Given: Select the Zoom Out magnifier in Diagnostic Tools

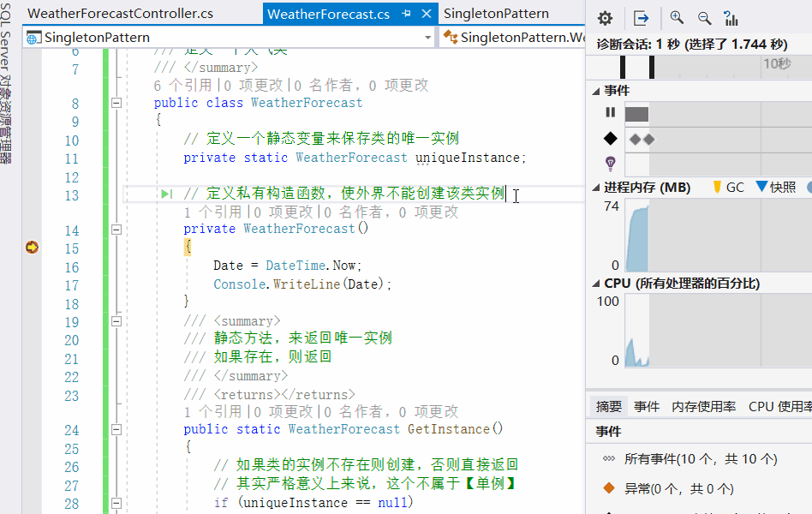Looking at the screenshot, I should tap(703, 17).
